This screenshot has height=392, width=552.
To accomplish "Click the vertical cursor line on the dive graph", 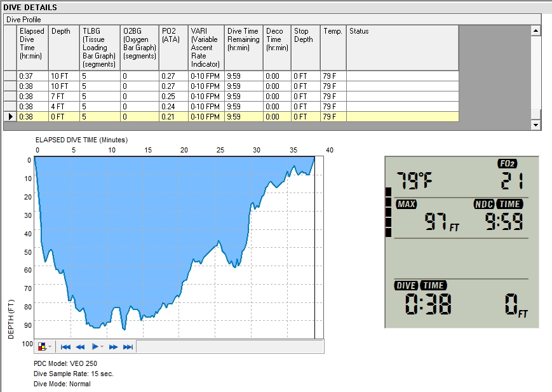I will 314,247.
